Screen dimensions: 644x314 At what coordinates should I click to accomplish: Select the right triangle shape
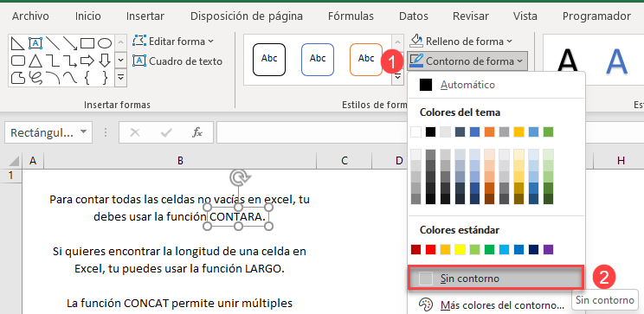(x=17, y=42)
